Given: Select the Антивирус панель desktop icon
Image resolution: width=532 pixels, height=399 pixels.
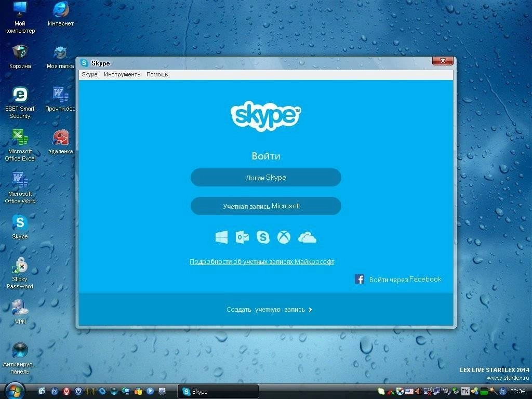Looking at the screenshot, I should click(x=20, y=358).
